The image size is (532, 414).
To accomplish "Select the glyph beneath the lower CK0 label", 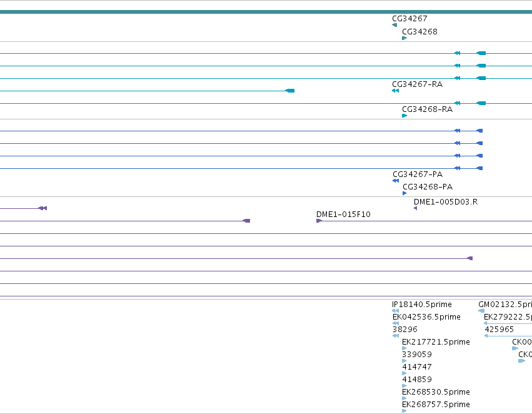I will tap(521, 361).
